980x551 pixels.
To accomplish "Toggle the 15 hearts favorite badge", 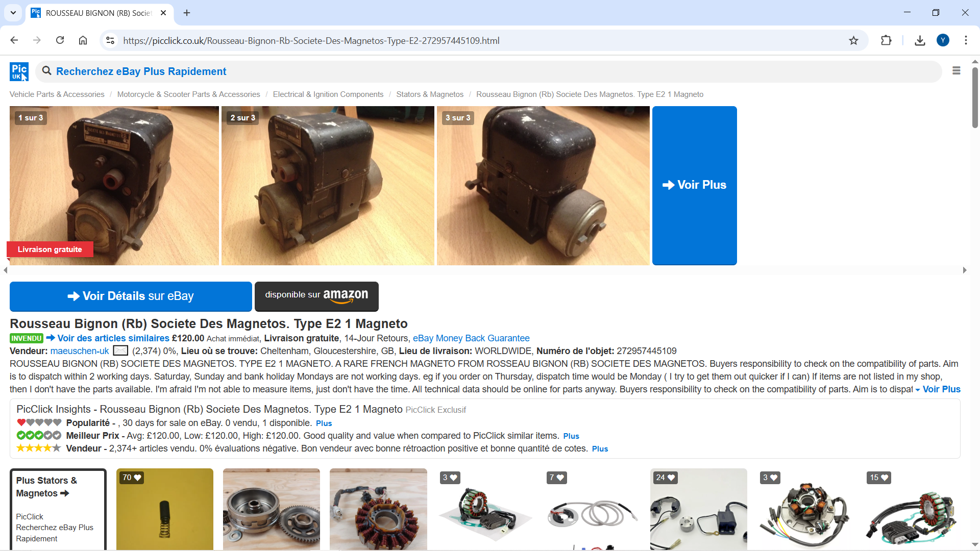I will pos(878,478).
